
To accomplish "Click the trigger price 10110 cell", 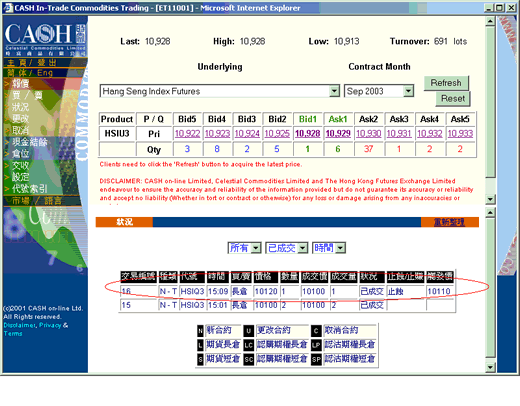I will coord(440,291).
